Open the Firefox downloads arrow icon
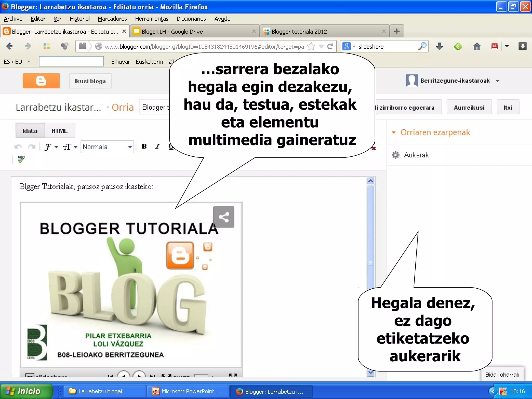 439,46
